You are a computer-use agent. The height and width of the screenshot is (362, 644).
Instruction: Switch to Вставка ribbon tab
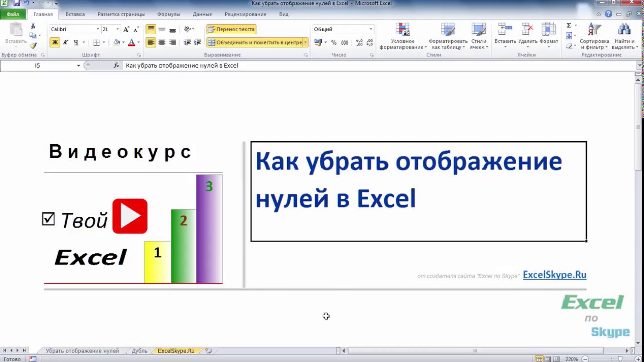click(75, 14)
